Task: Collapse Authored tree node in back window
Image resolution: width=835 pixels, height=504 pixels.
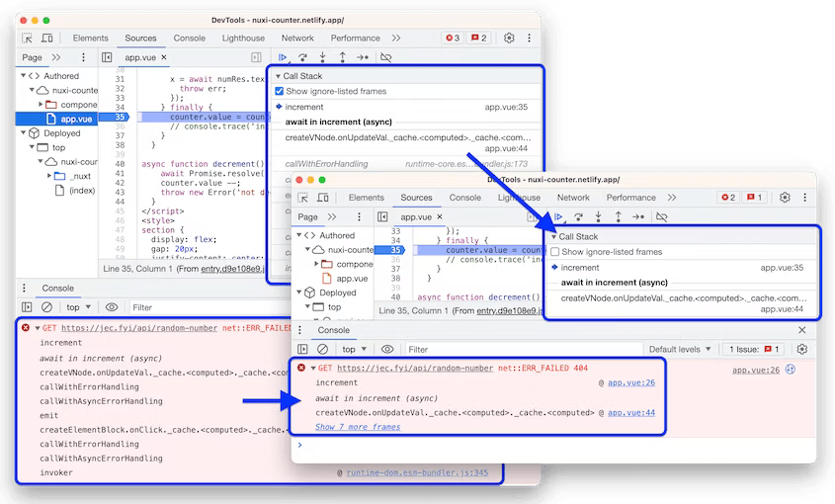Action: pyautogui.click(x=24, y=76)
